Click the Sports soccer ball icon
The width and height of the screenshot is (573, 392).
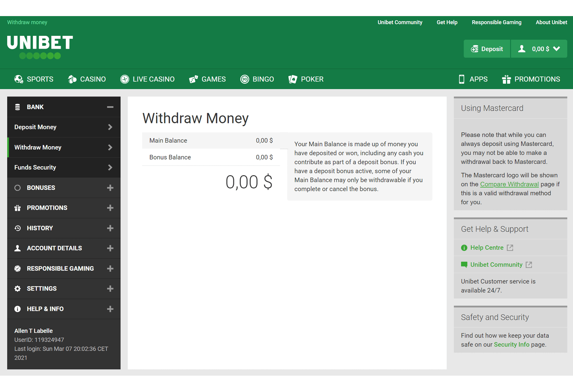click(19, 79)
